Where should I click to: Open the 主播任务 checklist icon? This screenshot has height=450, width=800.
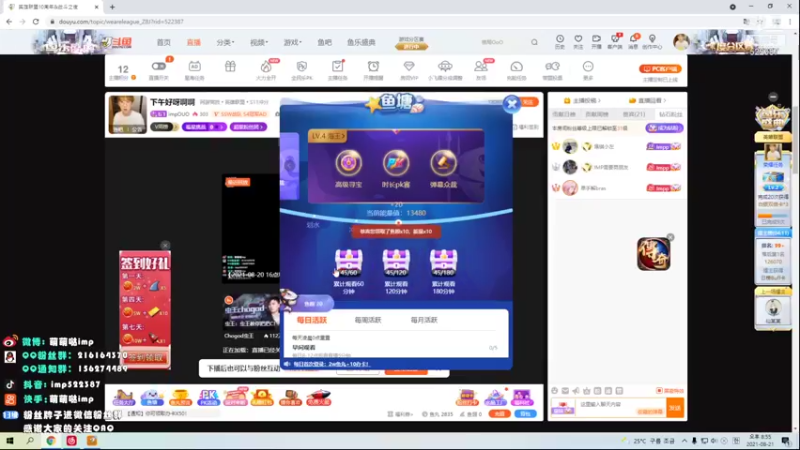(337, 66)
